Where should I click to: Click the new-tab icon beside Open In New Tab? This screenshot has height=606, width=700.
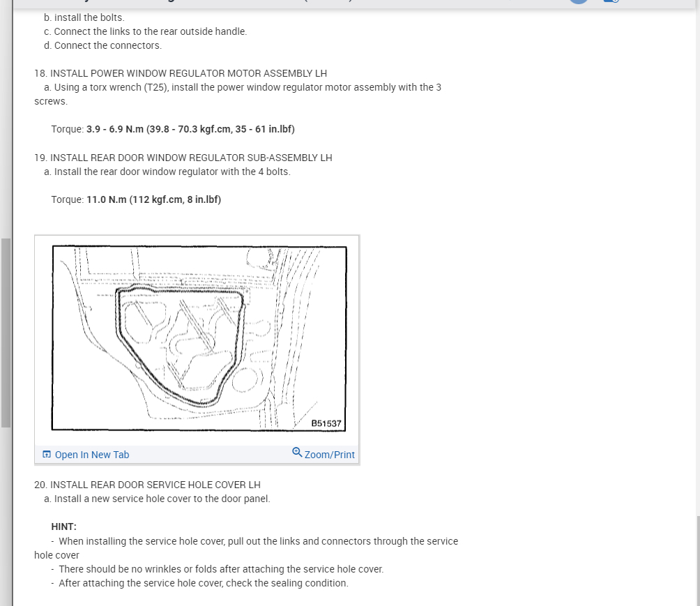coord(47,455)
